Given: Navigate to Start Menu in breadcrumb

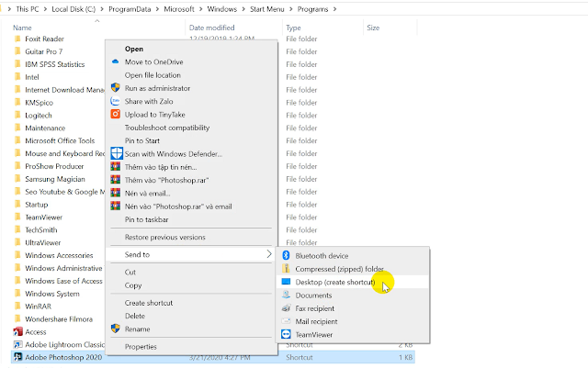Looking at the screenshot, I should tap(267, 9).
